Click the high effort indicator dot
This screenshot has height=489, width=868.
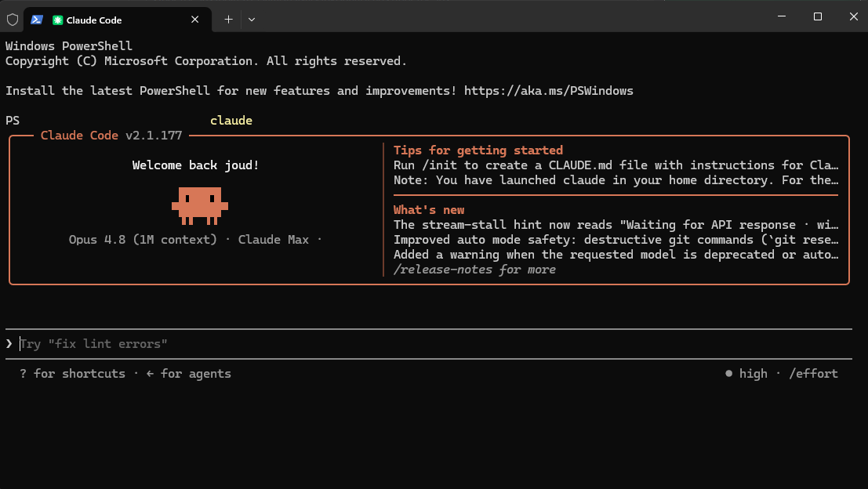(728, 373)
